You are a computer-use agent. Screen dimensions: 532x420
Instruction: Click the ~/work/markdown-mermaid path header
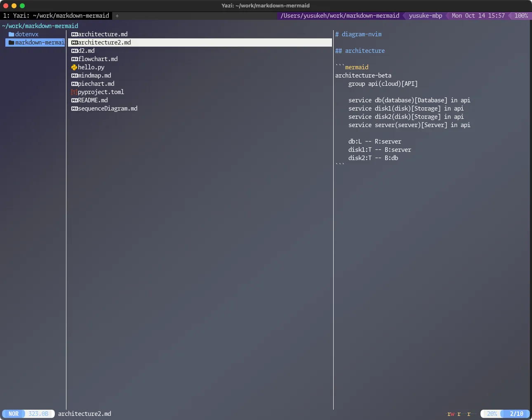point(40,26)
